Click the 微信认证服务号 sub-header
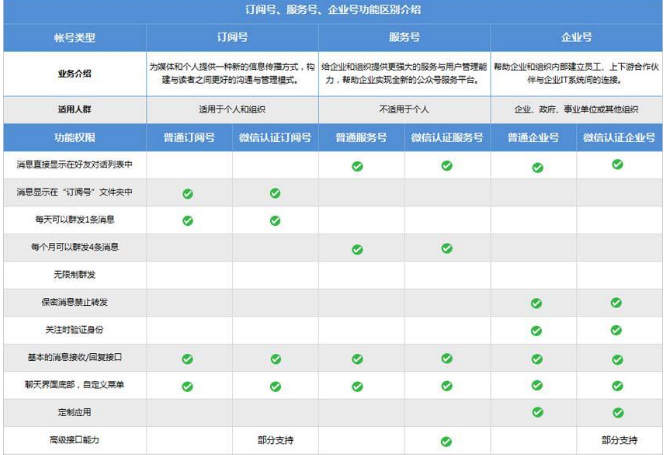This screenshot has height=455, width=667. [x=447, y=137]
